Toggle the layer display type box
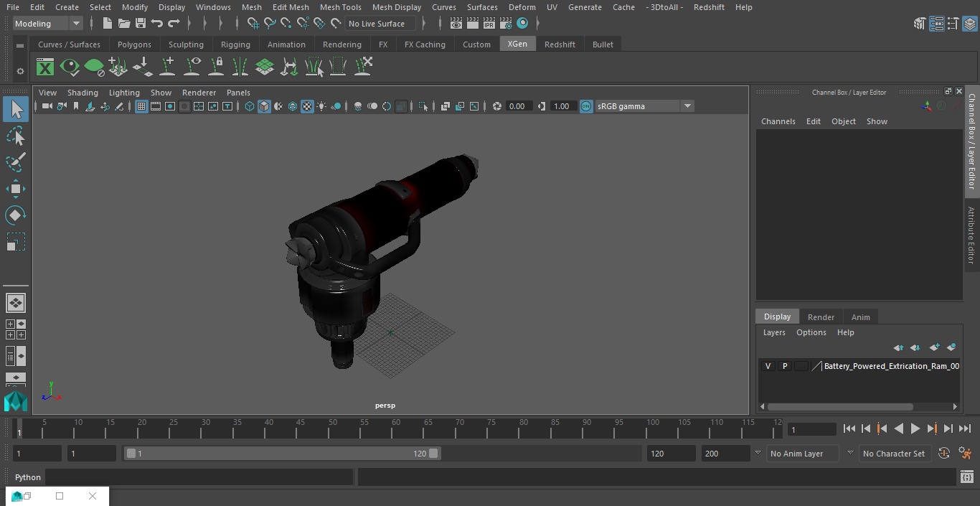980x506 pixels. [x=801, y=366]
